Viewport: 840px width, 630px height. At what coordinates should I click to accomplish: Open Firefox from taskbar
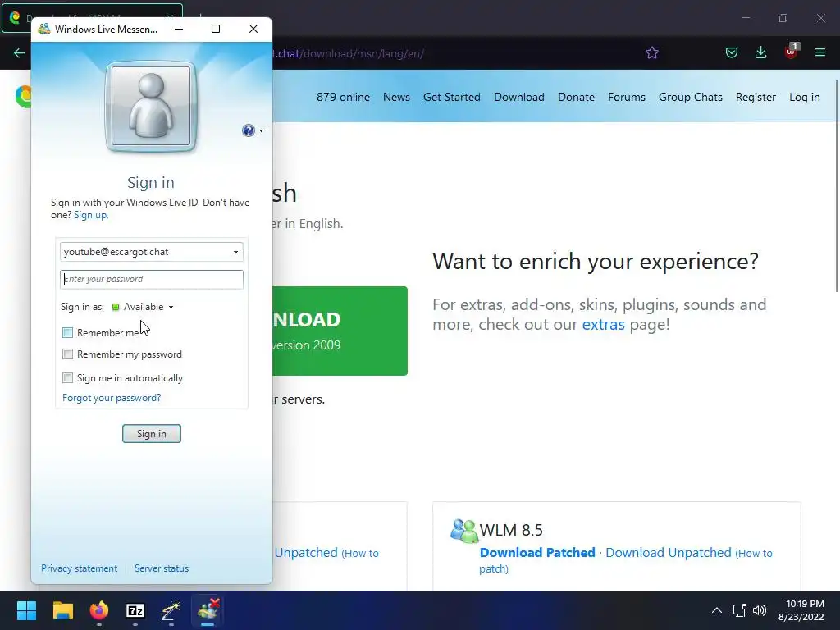coord(99,610)
